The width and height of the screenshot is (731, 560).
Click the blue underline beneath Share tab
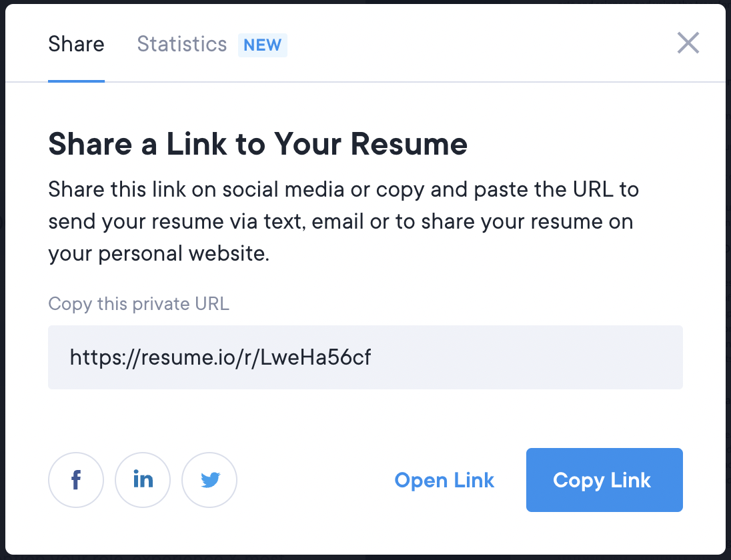[x=76, y=81]
